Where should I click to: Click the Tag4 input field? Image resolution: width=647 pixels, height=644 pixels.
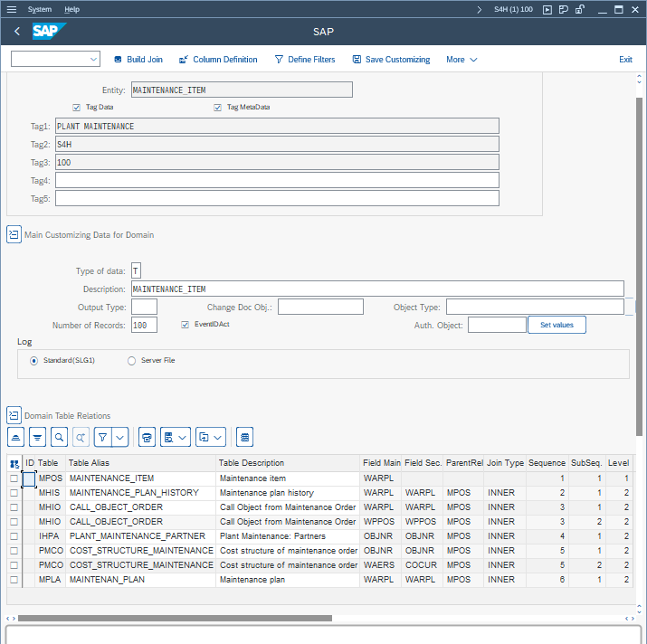pos(277,180)
